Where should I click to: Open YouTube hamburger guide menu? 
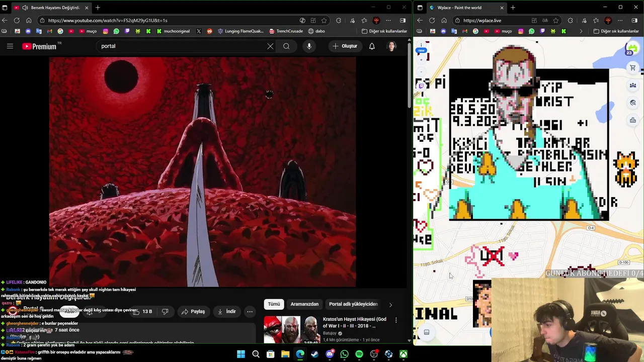coord(10,46)
